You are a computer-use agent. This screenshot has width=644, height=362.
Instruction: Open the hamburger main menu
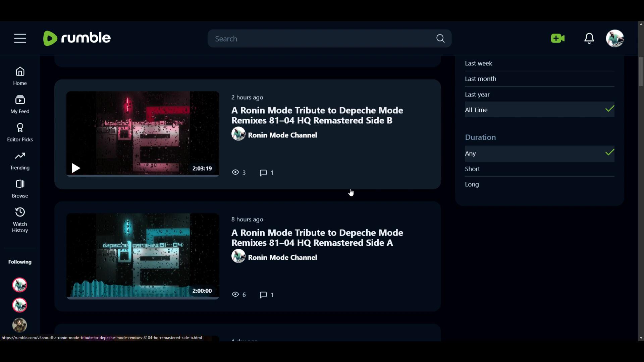[20, 39]
